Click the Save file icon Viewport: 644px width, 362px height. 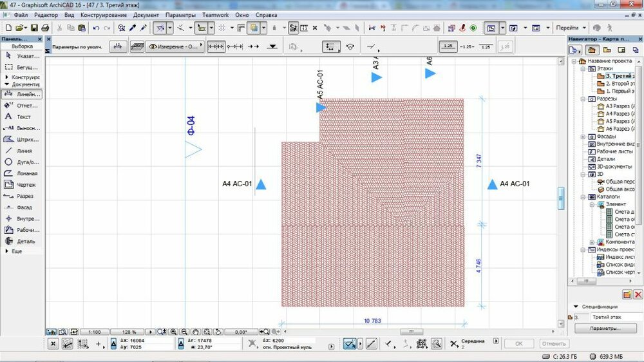tap(34, 28)
